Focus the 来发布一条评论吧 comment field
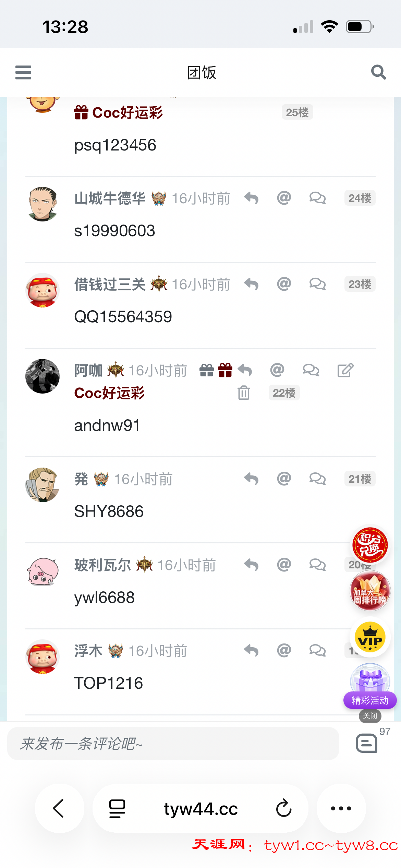This screenshot has width=401, height=868. 173,744
